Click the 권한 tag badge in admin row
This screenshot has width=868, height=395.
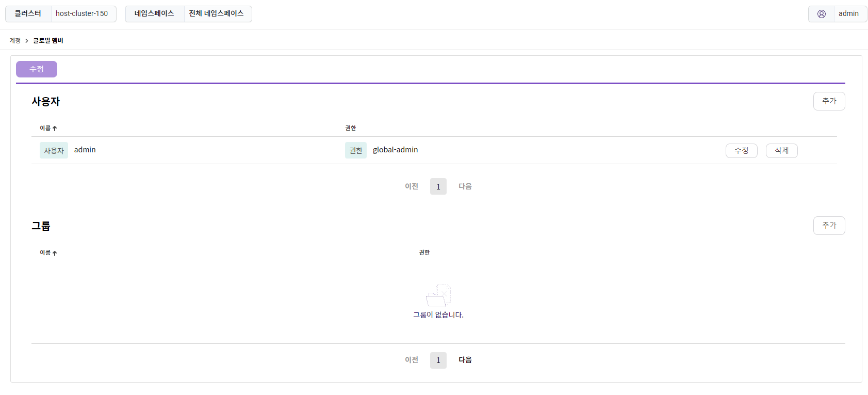pos(356,150)
